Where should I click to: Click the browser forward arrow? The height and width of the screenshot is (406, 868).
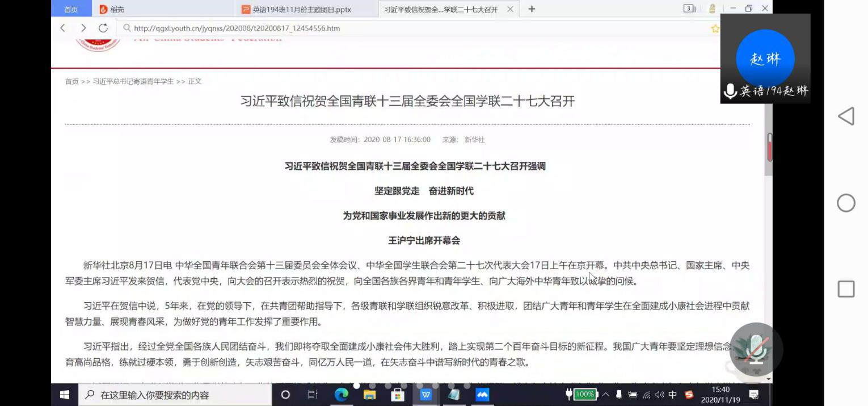pos(83,28)
